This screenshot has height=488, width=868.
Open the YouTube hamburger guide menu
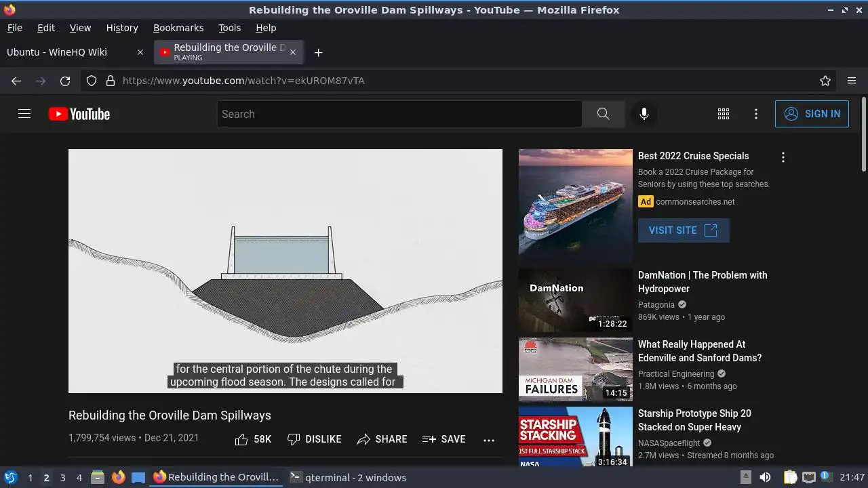[x=24, y=114]
